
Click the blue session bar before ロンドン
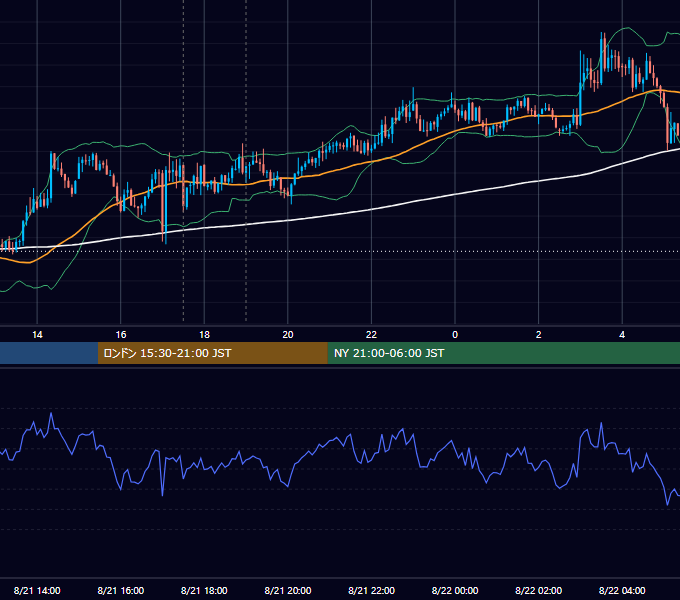pyautogui.click(x=49, y=353)
